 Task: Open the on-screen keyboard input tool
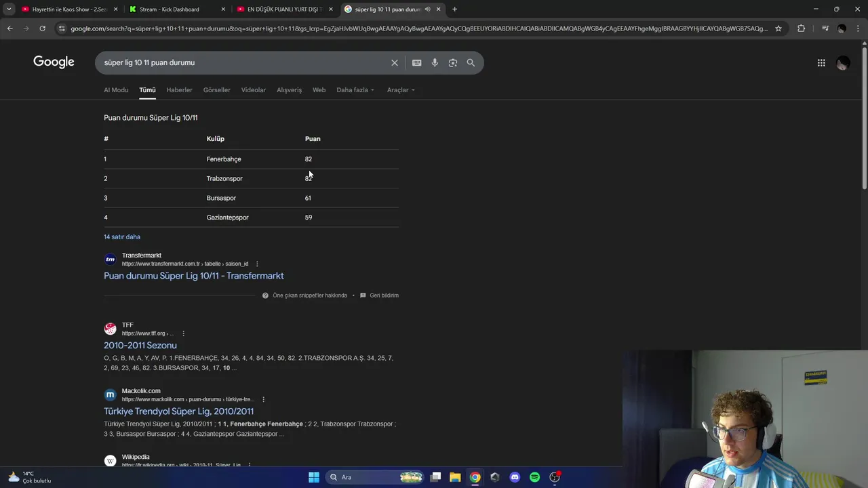[416, 62]
